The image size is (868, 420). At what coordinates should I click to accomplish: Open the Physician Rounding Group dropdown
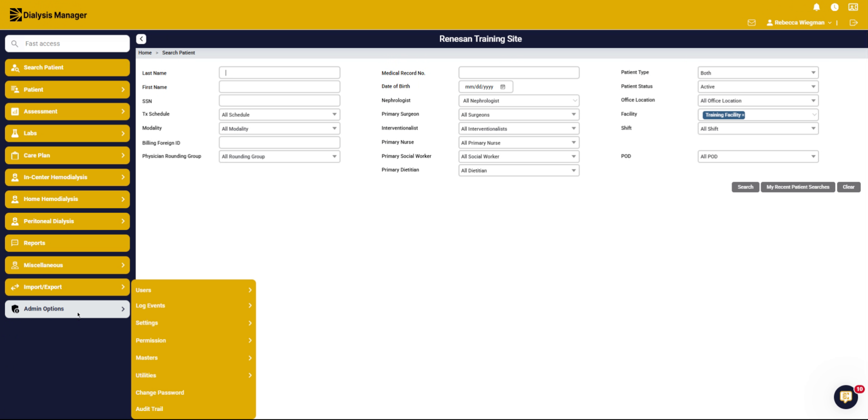[x=279, y=157]
